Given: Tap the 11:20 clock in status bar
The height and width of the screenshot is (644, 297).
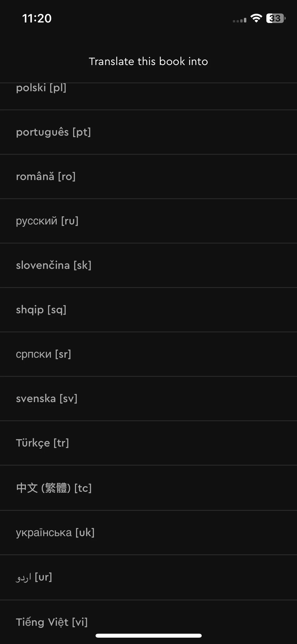Looking at the screenshot, I should pos(37,19).
